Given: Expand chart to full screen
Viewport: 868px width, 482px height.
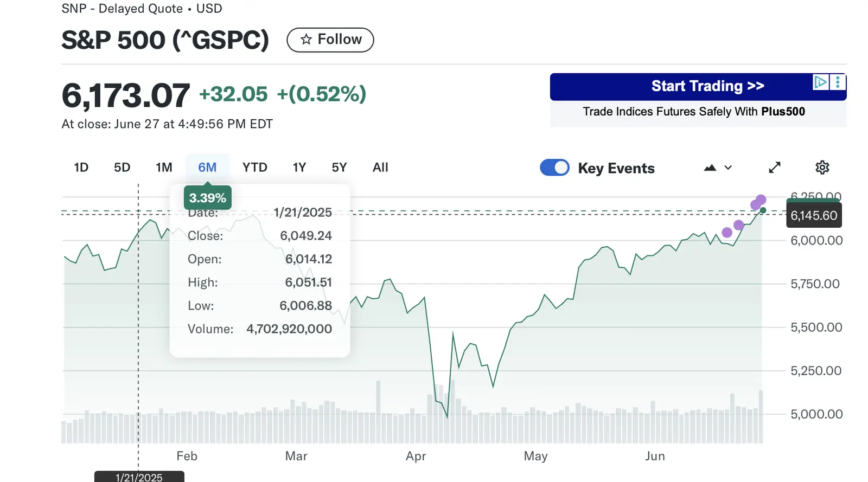Looking at the screenshot, I should (x=775, y=168).
